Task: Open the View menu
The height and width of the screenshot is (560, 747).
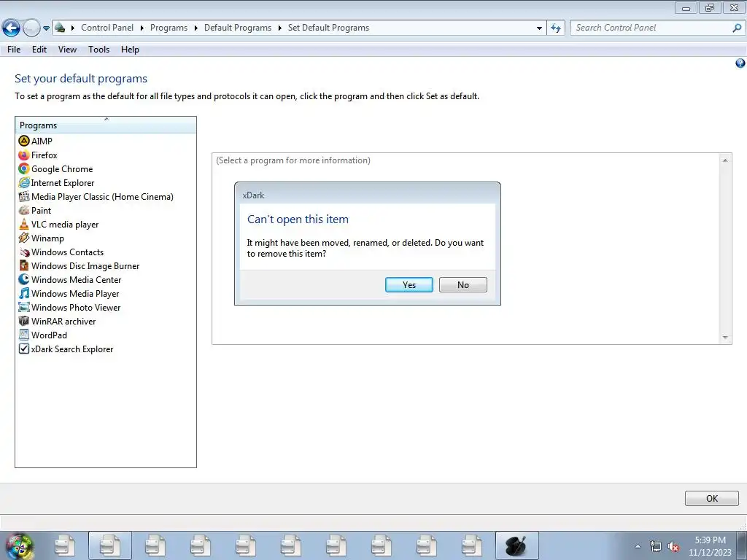Action: tap(67, 50)
